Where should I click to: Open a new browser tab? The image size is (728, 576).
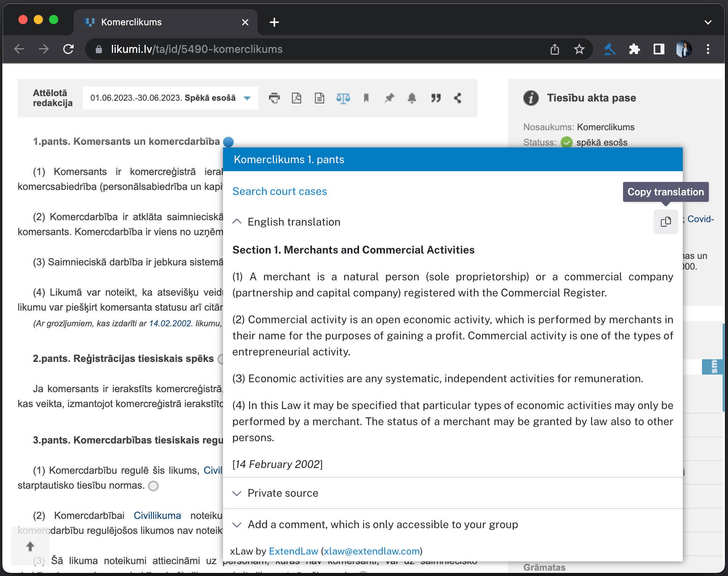274,22
